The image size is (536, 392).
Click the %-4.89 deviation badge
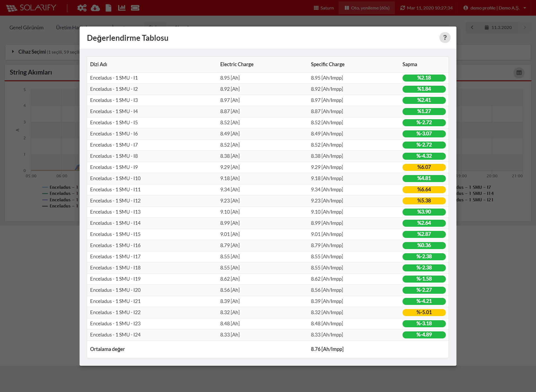click(x=424, y=335)
